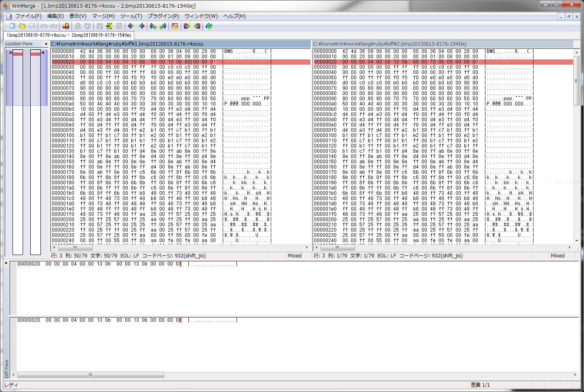Click the red diff marker in Location Pane left bar
Screen dimensions: 584x392
[x=18, y=54]
